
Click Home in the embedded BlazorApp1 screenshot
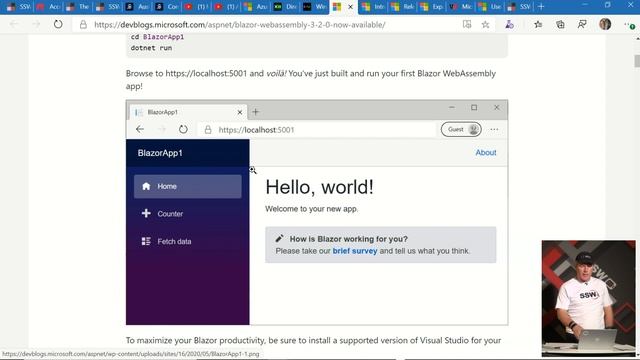point(188,187)
